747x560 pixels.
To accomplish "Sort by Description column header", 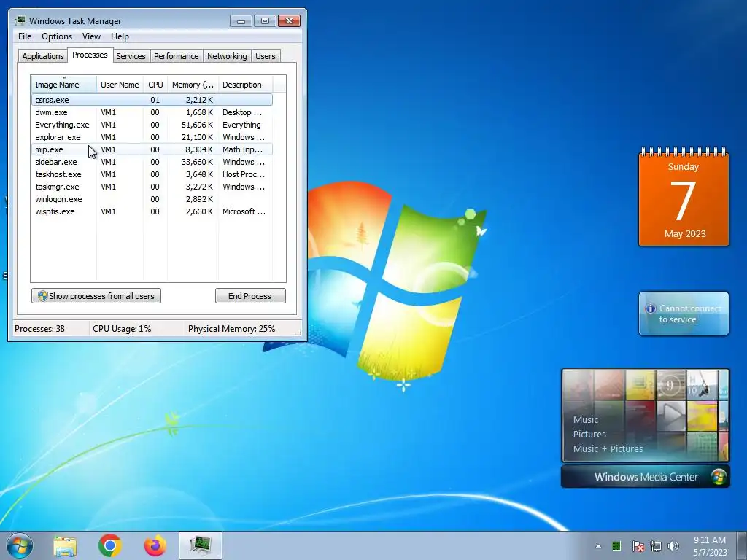I will pyautogui.click(x=245, y=85).
